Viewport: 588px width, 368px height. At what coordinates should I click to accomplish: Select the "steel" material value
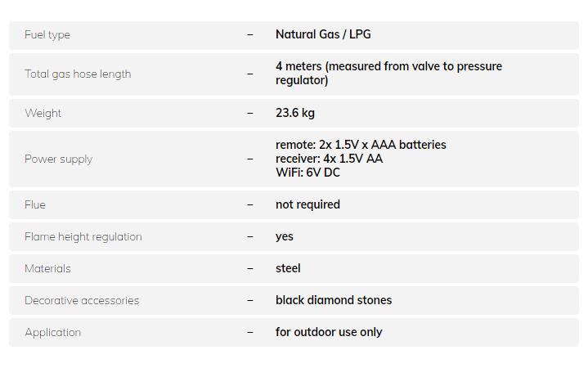coord(288,268)
